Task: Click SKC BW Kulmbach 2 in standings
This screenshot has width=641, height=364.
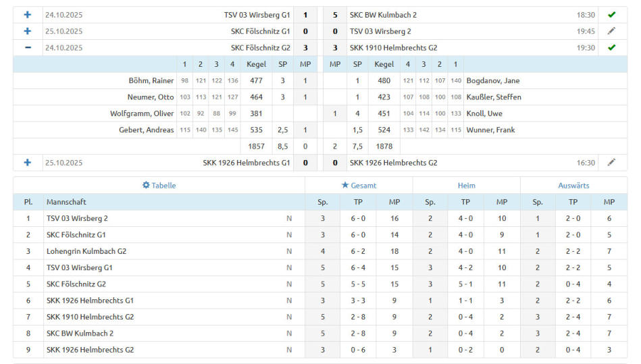Action: tap(80, 333)
